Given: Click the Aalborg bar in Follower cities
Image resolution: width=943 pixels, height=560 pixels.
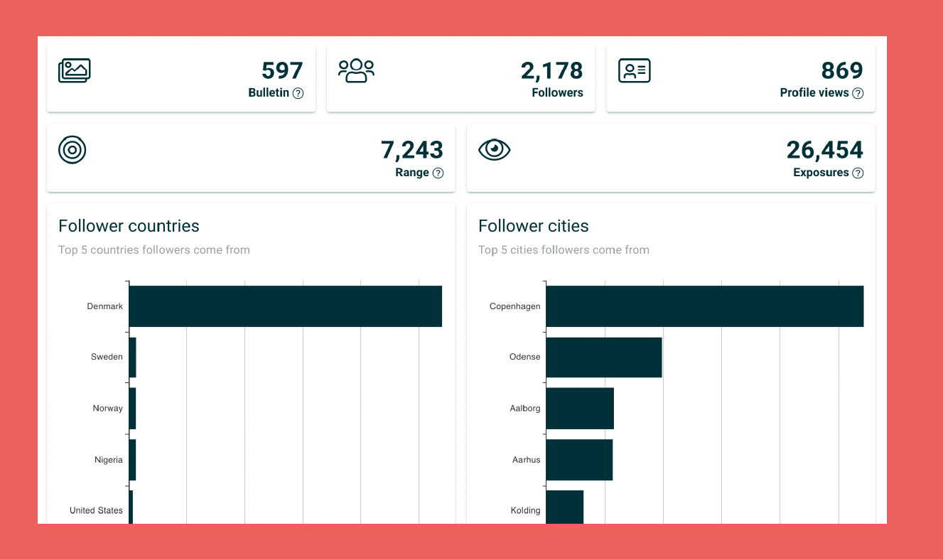Looking at the screenshot, I should [x=579, y=409].
